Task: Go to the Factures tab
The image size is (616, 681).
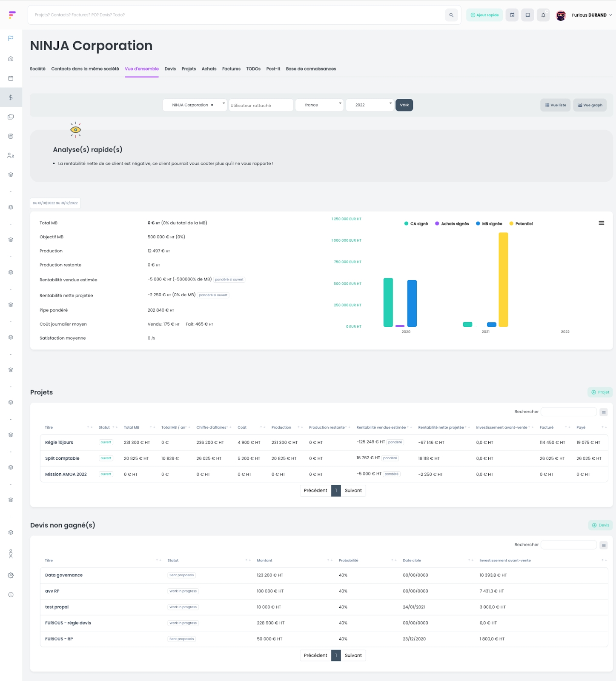Action: [231, 69]
